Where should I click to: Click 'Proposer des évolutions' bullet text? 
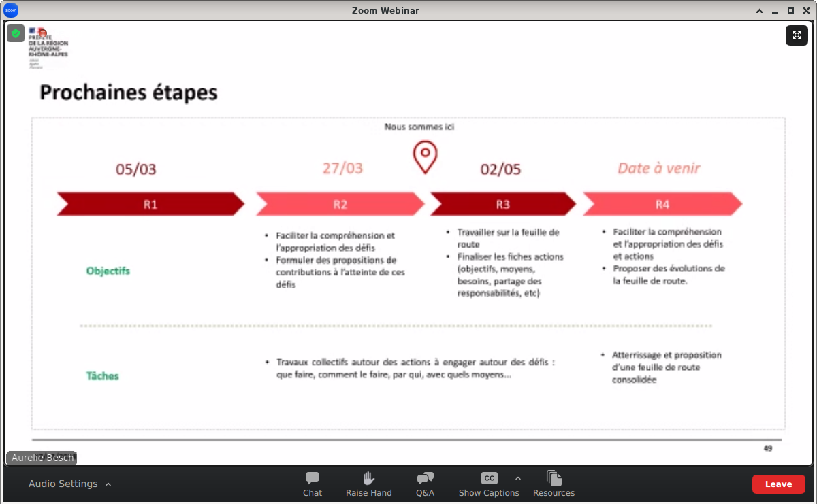pyautogui.click(x=669, y=275)
